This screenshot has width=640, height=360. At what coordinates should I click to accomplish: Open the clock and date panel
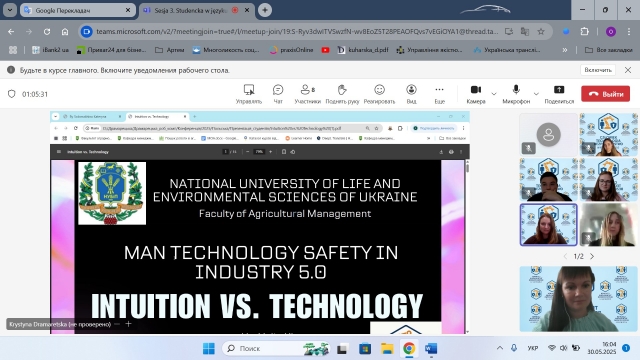[602, 348]
